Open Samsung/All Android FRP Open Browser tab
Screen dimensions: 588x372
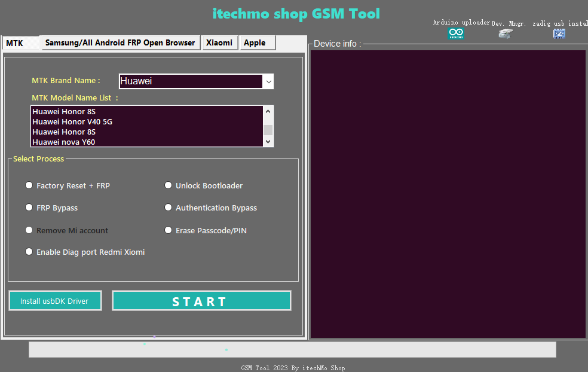(x=120, y=42)
